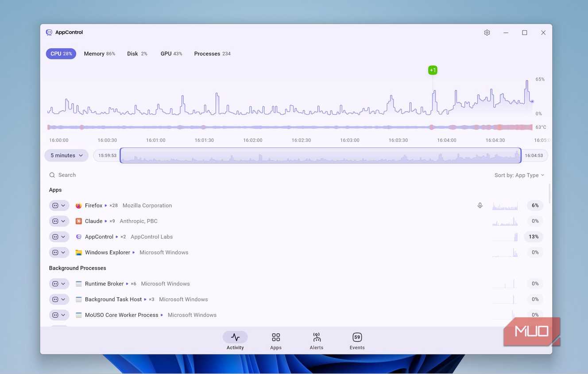The height and width of the screenshot is (374, 588).
Task: Open the Apps section in bottom navigation
Action: tap(276, 341)
